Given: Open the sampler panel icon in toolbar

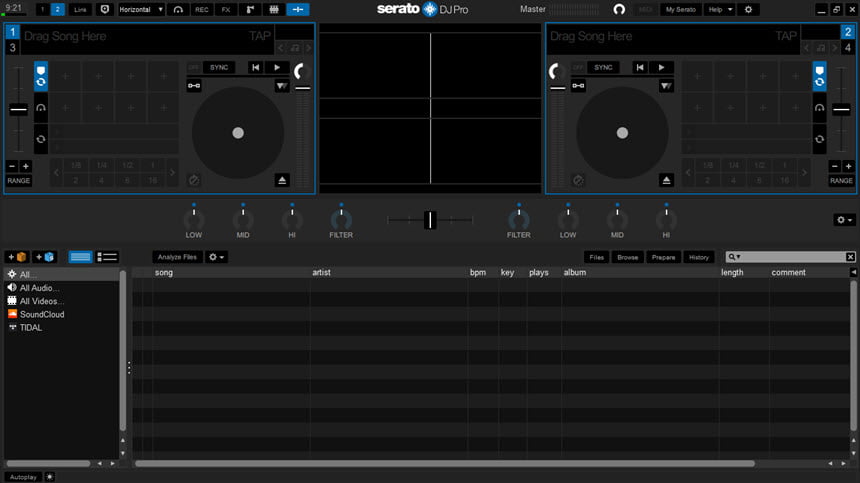Looking at the screenshot, I should tap(250, 9).
